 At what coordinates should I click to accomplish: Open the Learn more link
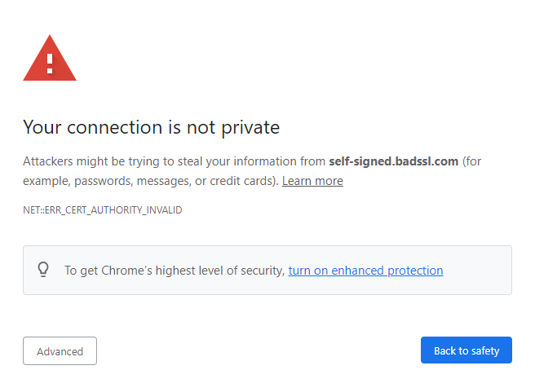click(312, 181)
